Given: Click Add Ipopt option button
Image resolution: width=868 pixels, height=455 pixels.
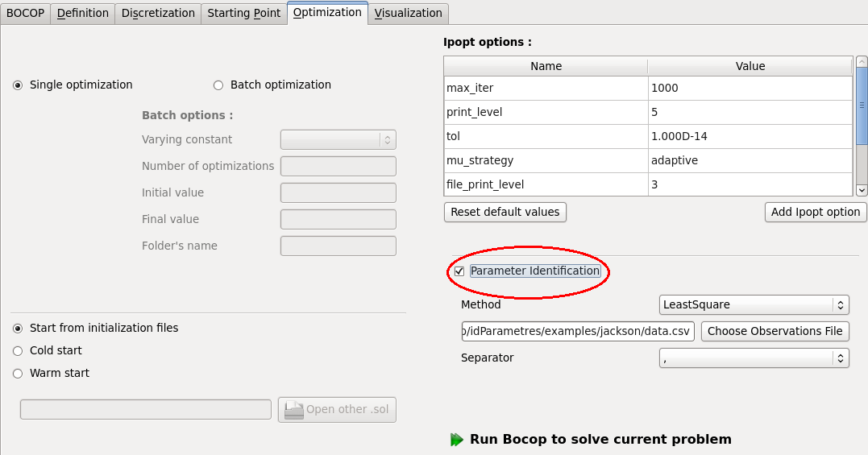Looking at the screenshot, I should point(815,212).
